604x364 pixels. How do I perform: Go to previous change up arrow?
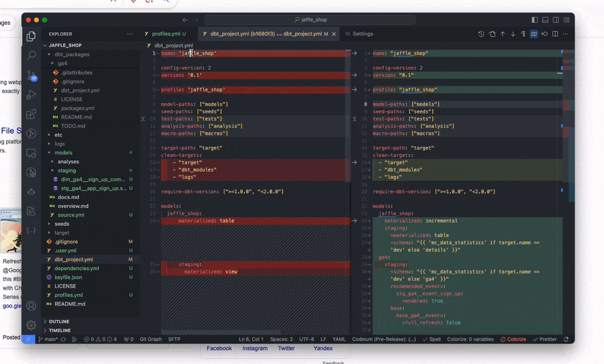(x=503, y=34)
